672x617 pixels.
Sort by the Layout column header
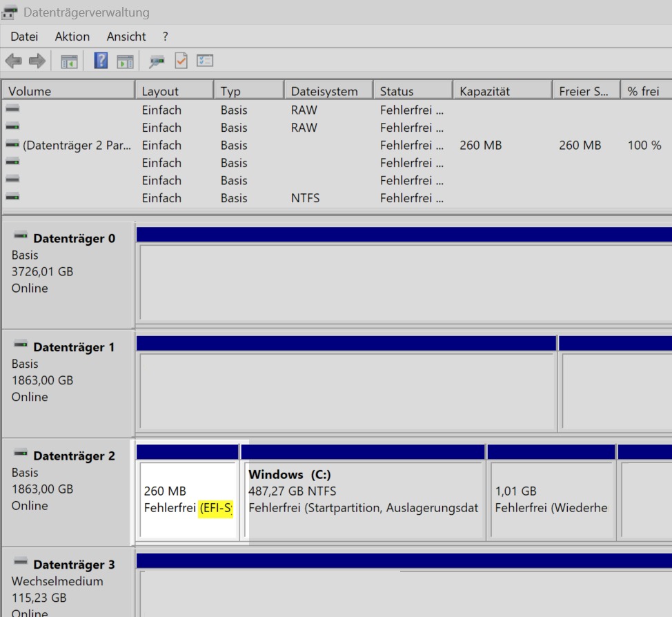click(x=174, y=91)
